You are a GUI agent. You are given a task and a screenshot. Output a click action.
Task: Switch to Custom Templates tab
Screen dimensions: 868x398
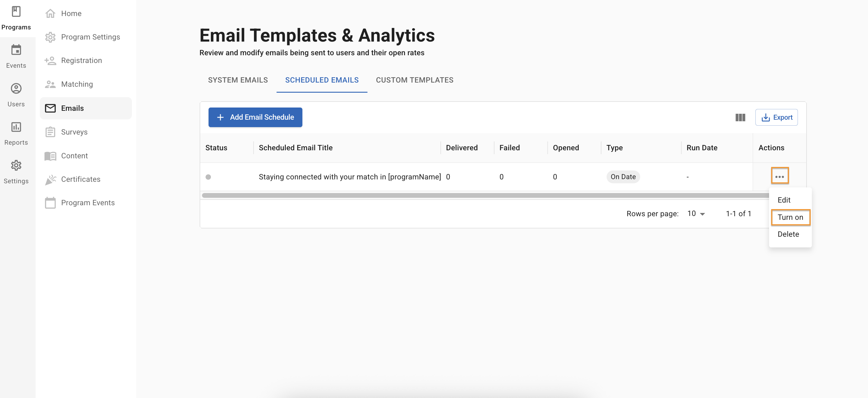414,80
